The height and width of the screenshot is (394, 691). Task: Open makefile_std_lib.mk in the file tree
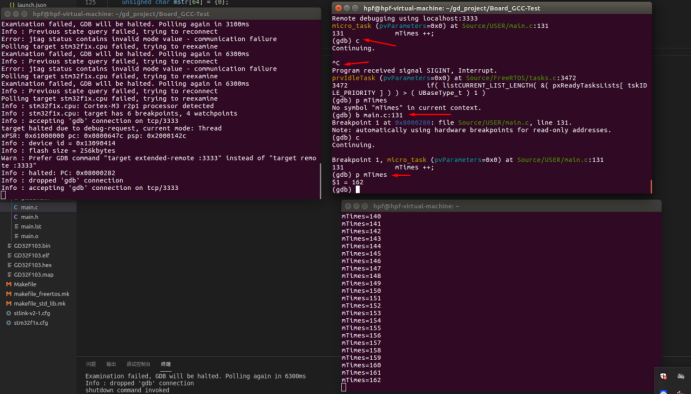coord(39,304)
